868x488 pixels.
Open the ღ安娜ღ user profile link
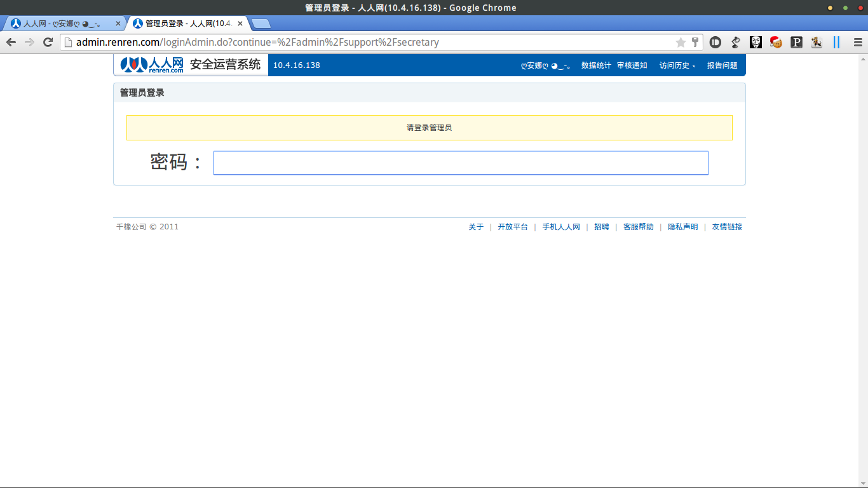(x=545, y=65)
